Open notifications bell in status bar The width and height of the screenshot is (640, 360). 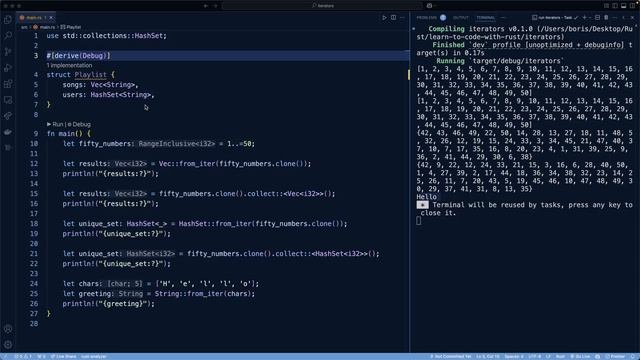(x=633, y=356)
